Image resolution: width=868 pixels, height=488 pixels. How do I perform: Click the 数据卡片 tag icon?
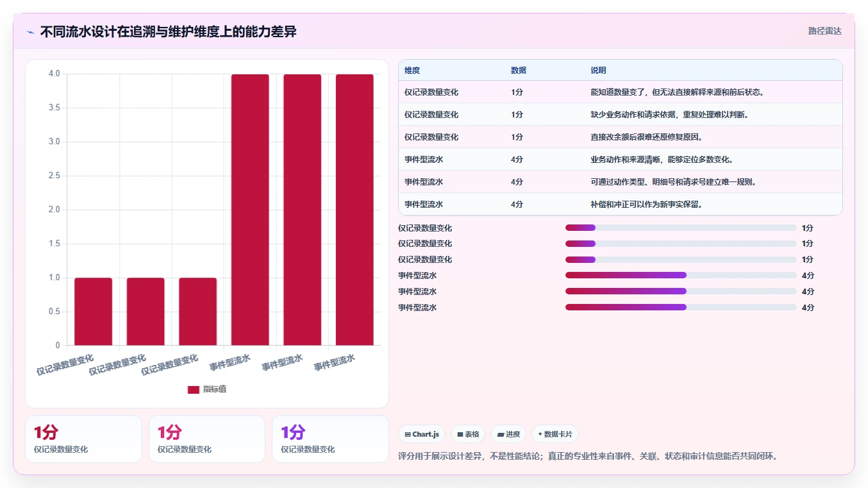pos(540,435)
